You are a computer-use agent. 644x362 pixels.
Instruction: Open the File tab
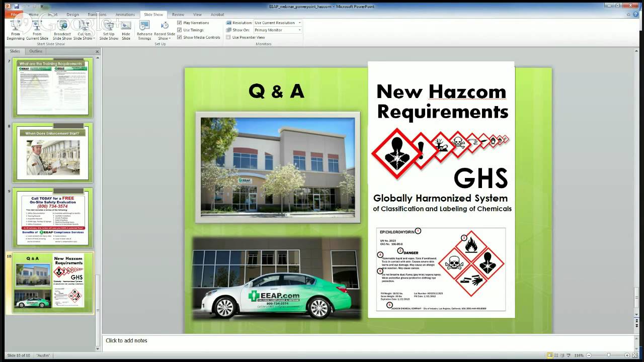click(x=14, y=15)
